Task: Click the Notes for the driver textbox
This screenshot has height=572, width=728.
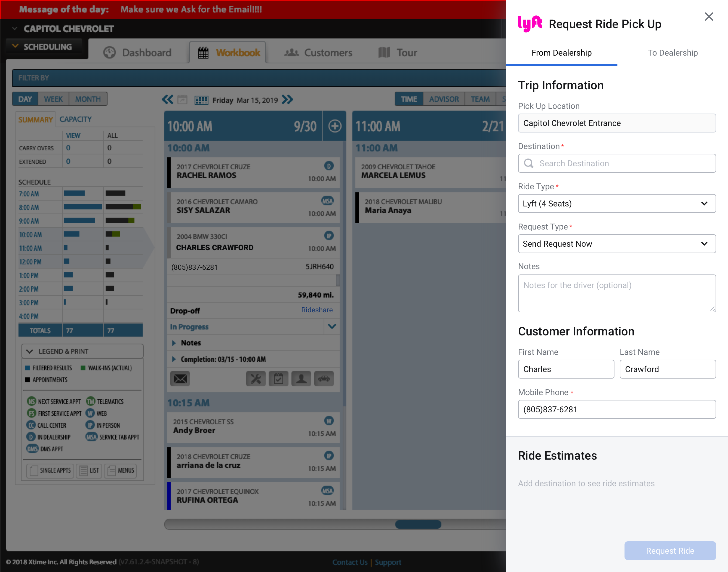Action: pyautogui.click(x=617, y=293)
